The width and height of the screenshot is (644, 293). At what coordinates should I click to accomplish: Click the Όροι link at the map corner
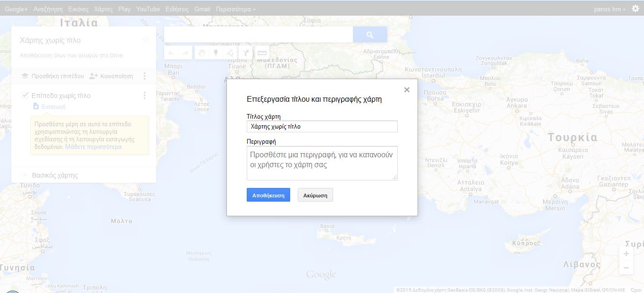point(636,290)
